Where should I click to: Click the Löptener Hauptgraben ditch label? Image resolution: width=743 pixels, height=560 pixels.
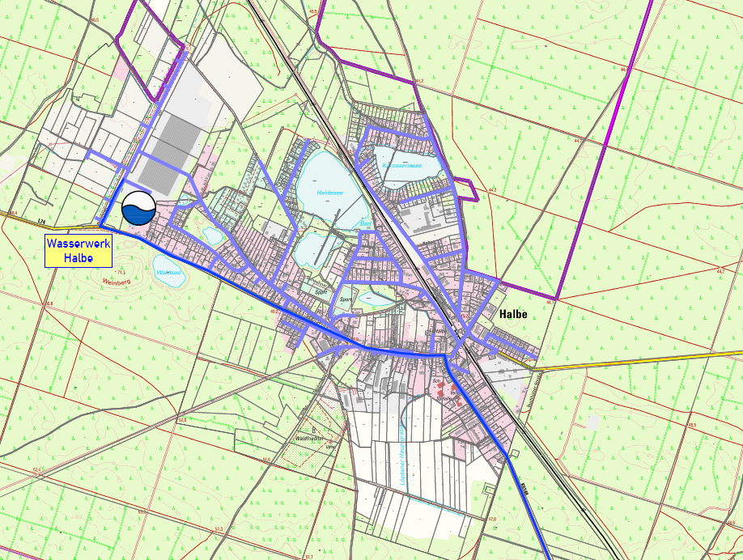[x=403, y=453]
